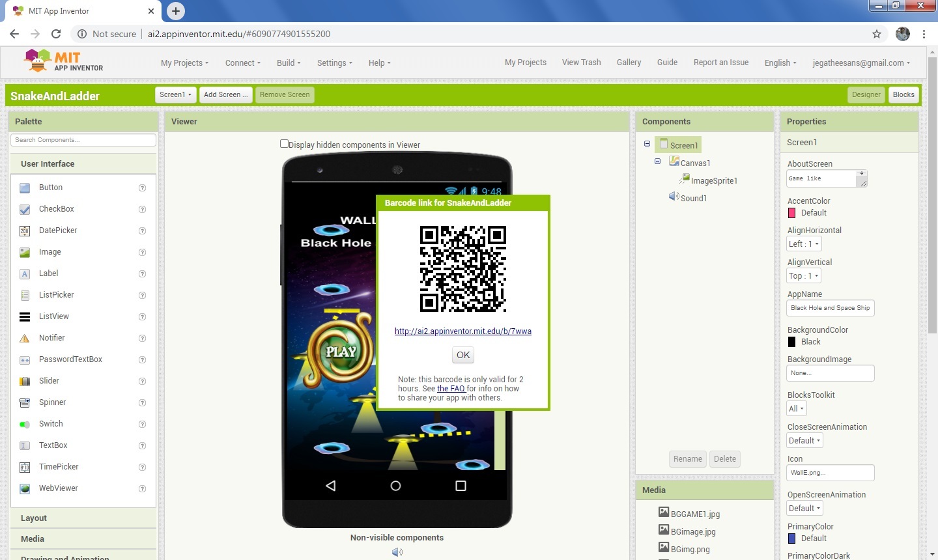938x560 pixels.
Task: Bookmark this page with the star icon
Action: 877,34
